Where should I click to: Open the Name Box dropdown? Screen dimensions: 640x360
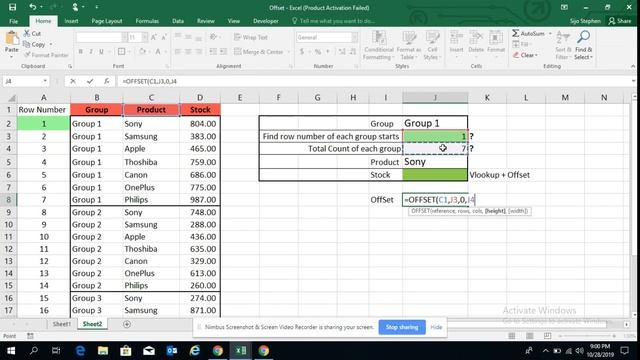tap(45, 81)
